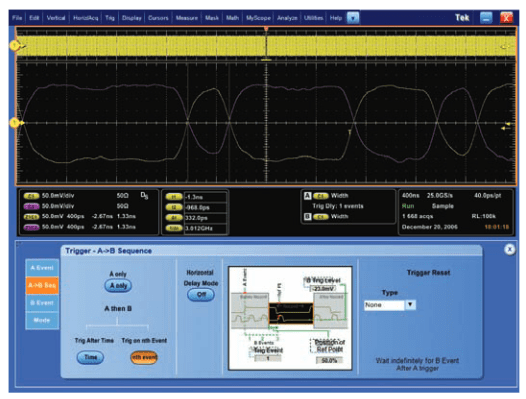This screenshot has height=399, width=526.
Task: Click the purple channel badge at 50.0mV/div
Action: click(31, 206)
